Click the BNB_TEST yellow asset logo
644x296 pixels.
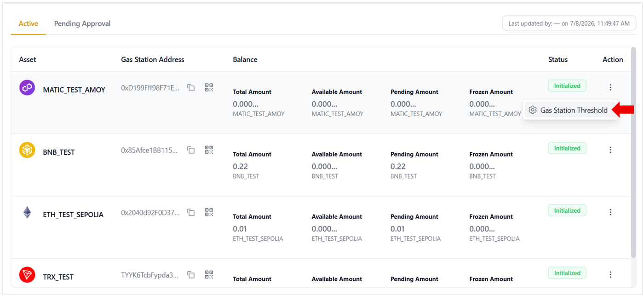[x=27, y=150]
